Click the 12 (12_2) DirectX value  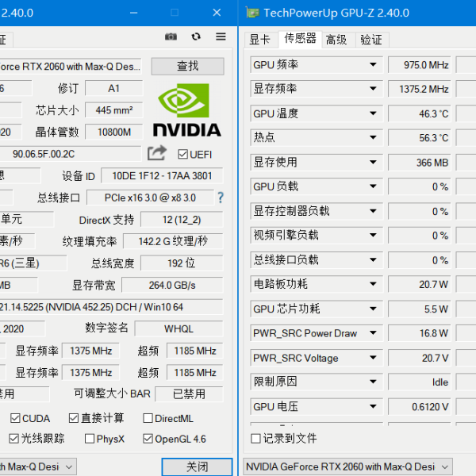click(182, 220)
